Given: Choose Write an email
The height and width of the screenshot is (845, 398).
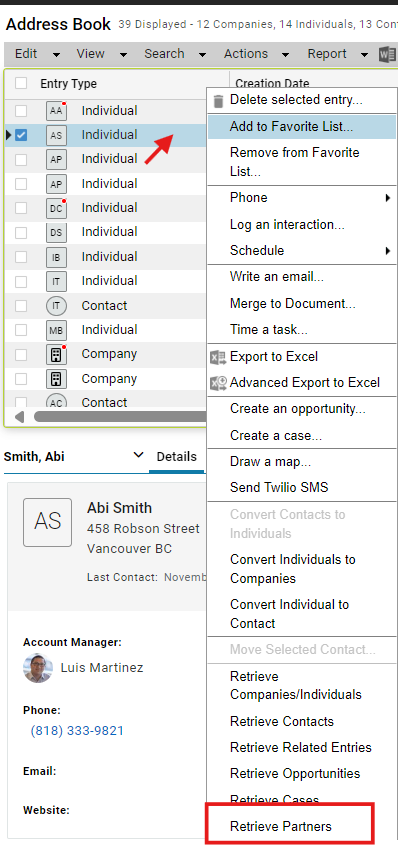Looking at the screenshot, I should pos(302,277).
